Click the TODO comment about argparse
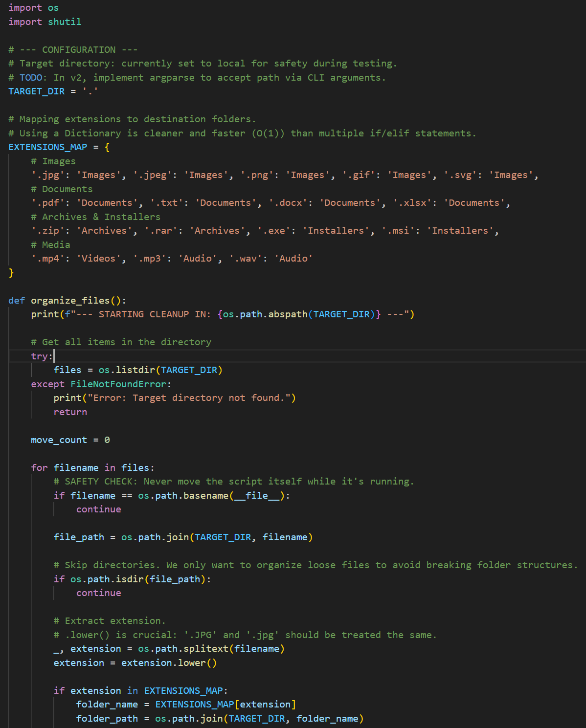The image size is (586, 728). [x=147, y=77]
